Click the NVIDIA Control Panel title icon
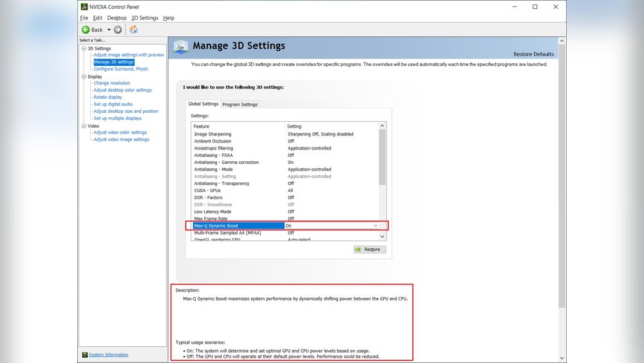Screen dimensions: 644x363 click(x=84, y=6)
